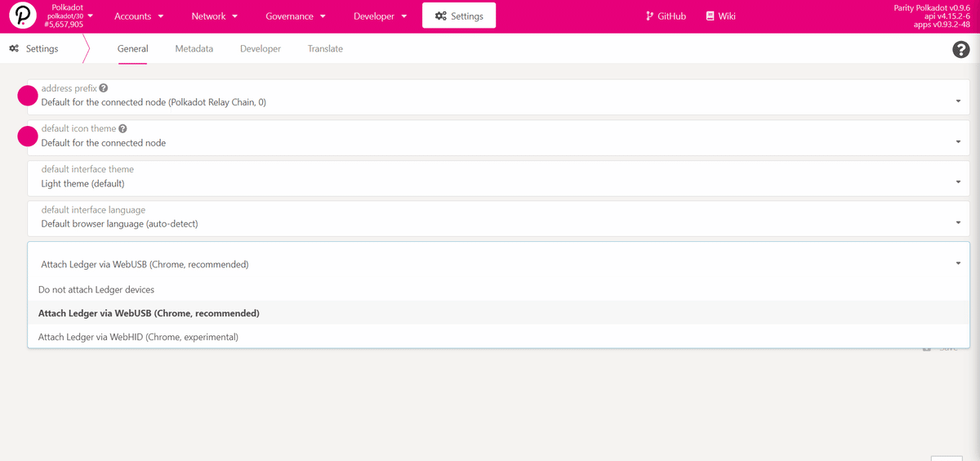Click the pink circle icon beside default icon theme
The height and width of the screenshot is (461, 980).
point(28,137)
